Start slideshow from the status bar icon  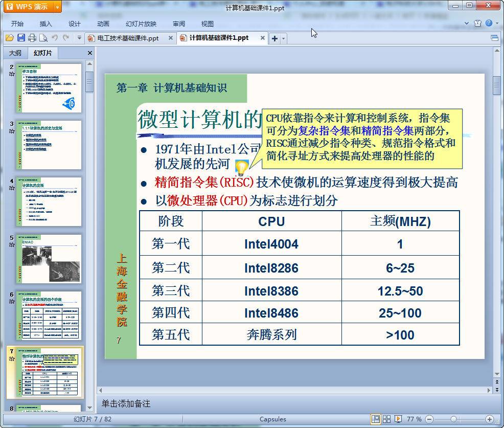398,419
